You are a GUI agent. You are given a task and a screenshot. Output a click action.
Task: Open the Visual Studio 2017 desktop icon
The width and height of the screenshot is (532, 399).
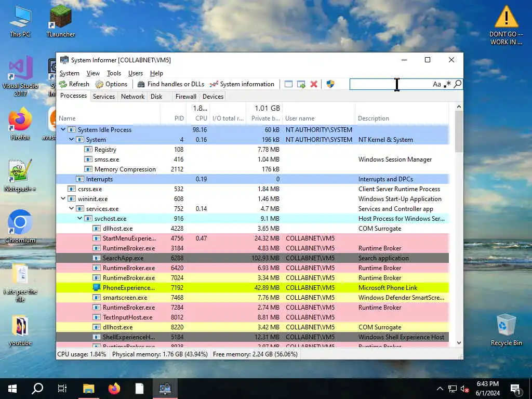click(20, 76)
